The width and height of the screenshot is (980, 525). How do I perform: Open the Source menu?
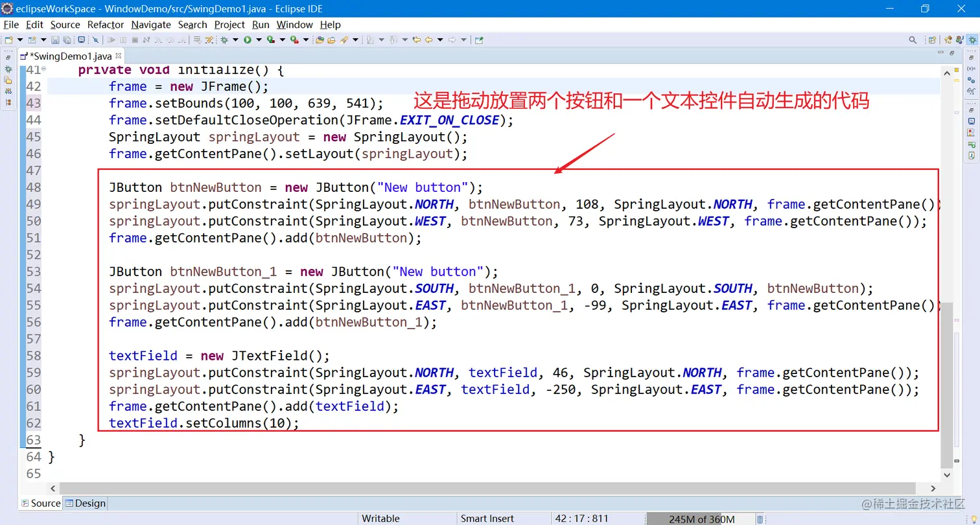65,25
